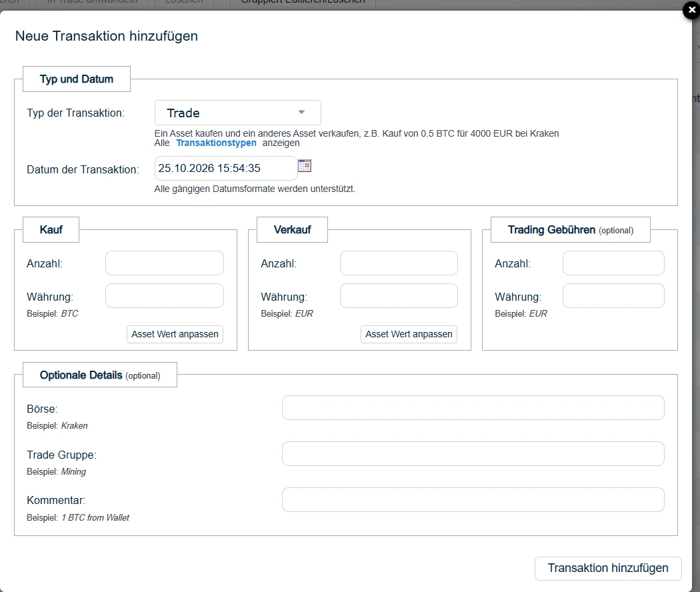Click the Optionale Details heading
Screen dimensions: 700x592
100,375
